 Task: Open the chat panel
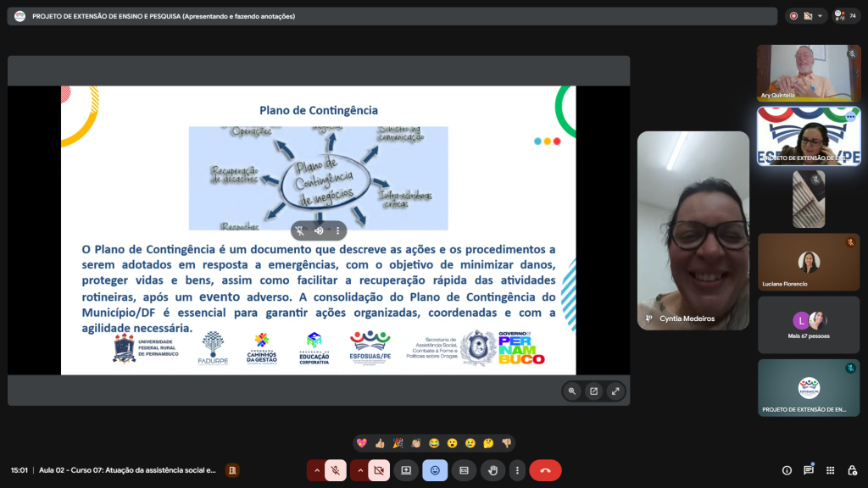pos(809,470)
